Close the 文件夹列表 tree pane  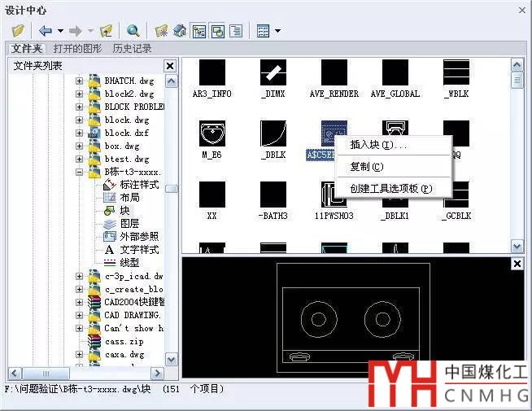[170, 66]
